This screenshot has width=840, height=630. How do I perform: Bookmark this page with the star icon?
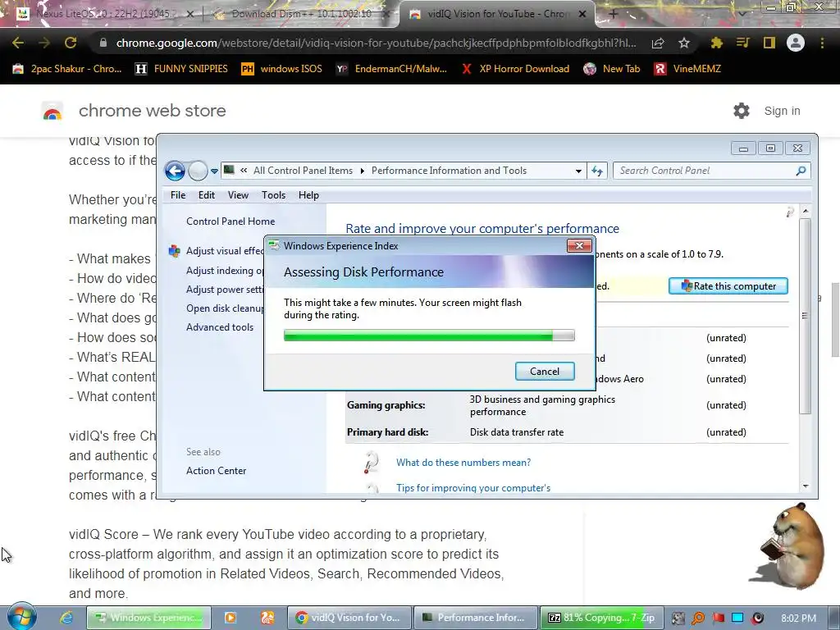coord(684,43)
